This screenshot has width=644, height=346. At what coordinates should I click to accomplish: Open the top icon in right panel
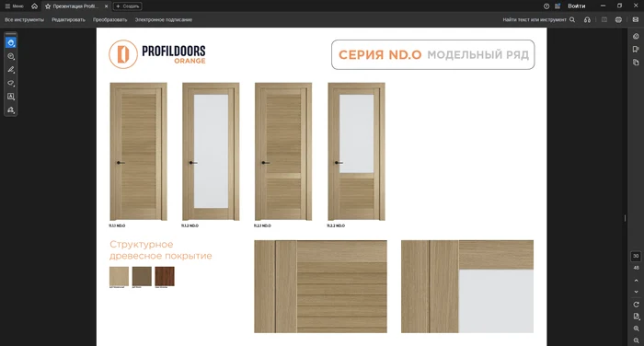click(636, 36)
